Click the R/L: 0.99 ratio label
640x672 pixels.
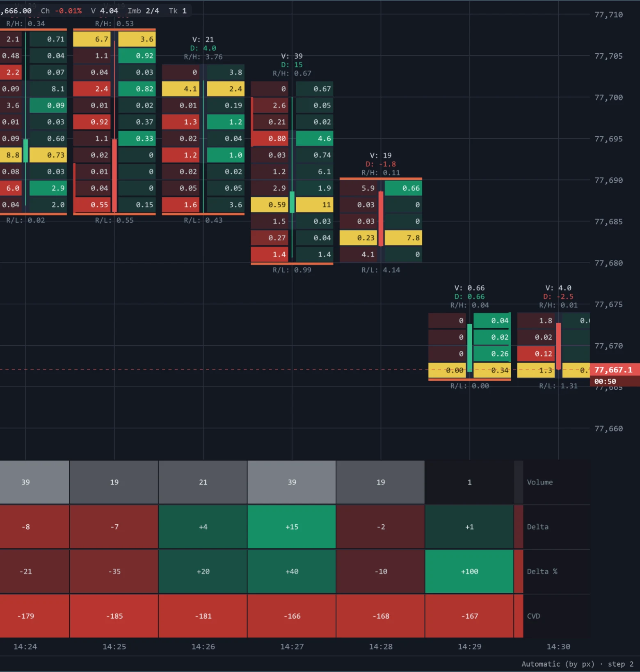pos(292,270)
